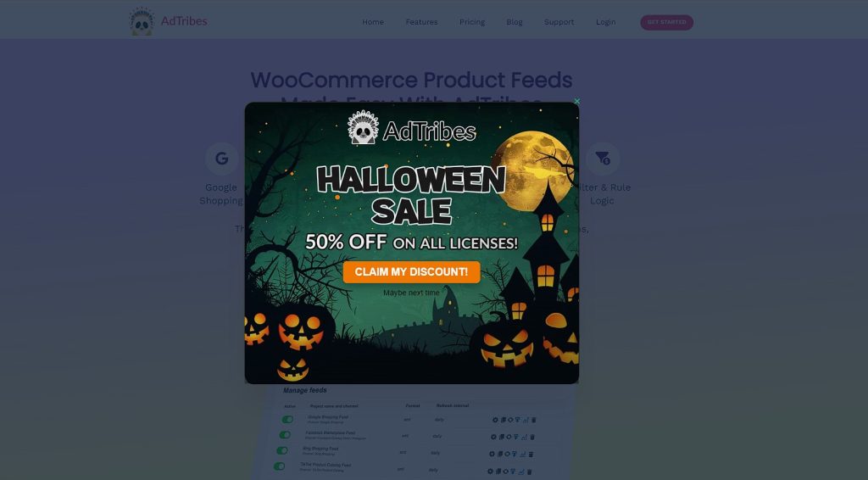This screenshot has width=868, height=480.
Task: Go to the Pricing page
Action: point(471,22)
